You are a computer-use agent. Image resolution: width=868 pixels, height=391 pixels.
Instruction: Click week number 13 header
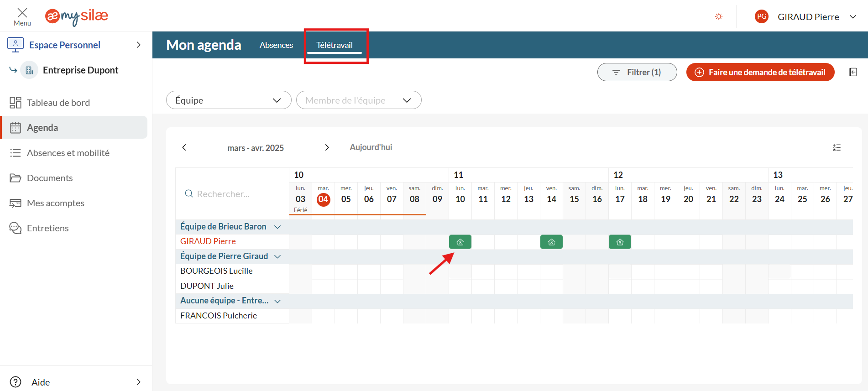[778, 175]
